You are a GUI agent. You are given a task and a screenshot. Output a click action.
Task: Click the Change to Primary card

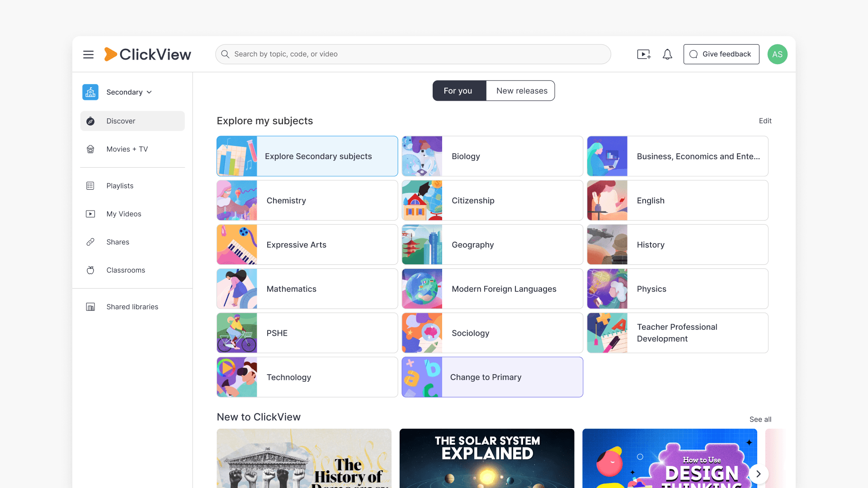pos(492,377)
